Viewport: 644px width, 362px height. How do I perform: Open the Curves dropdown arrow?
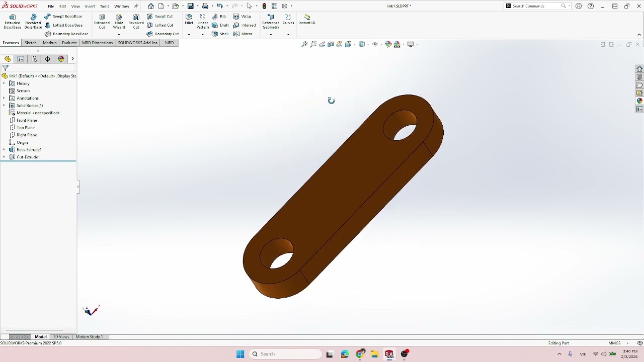(288, 34)
